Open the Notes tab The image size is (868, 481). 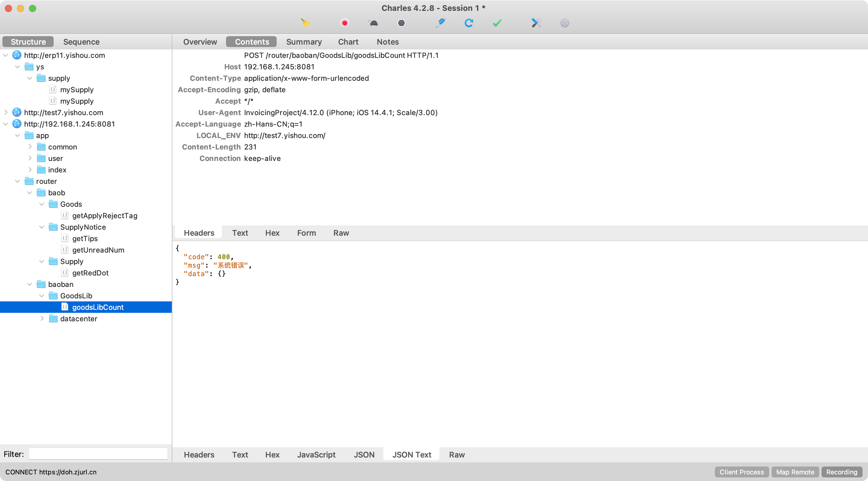pos(388,42)
